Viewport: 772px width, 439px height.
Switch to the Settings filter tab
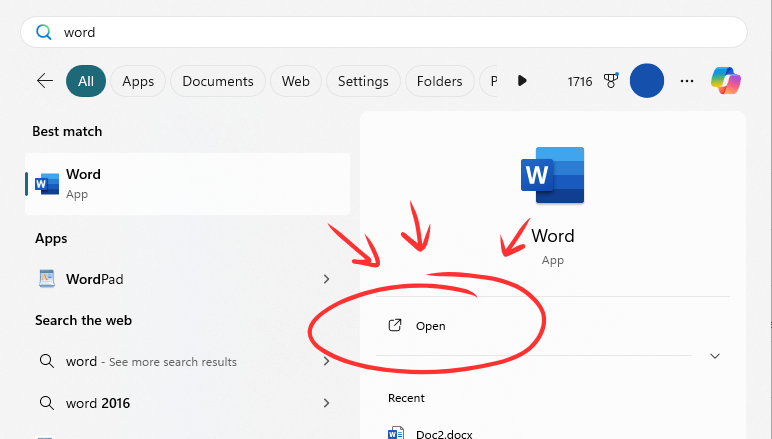(363, 81)
